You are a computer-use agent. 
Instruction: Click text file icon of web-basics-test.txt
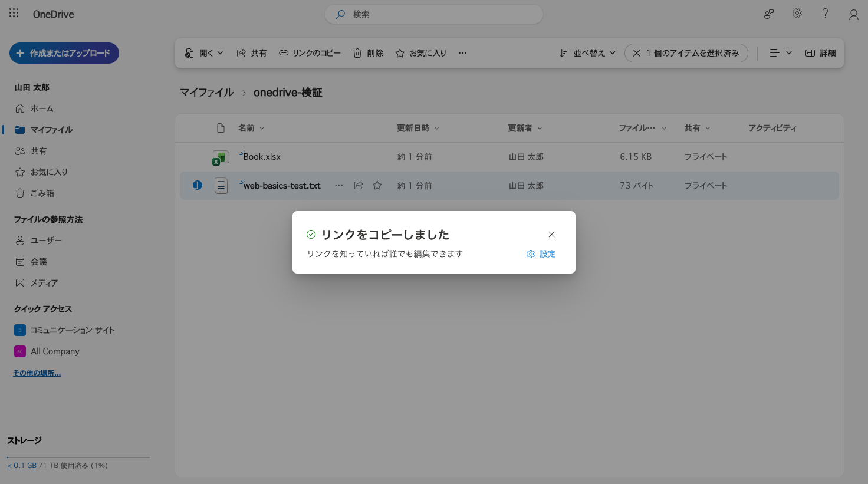[221, 186]
